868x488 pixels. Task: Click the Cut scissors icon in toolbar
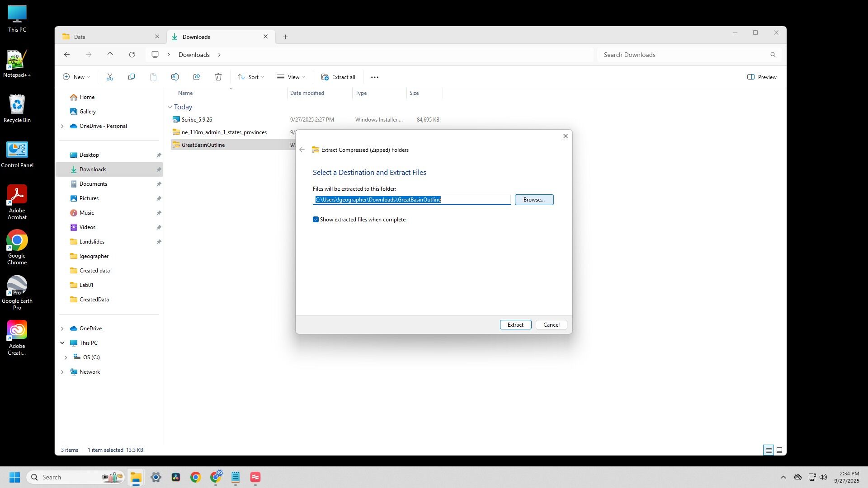point(110,77)
